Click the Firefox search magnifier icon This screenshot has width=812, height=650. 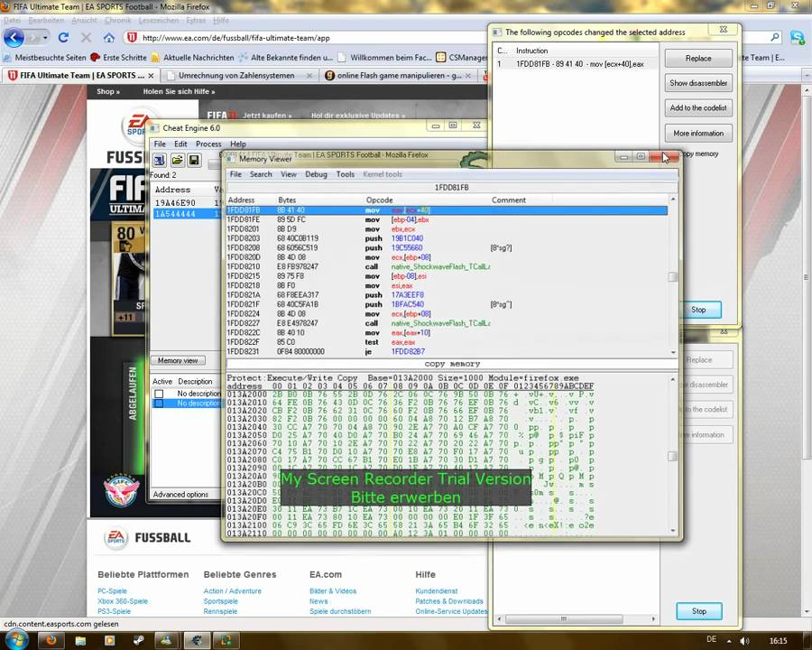coord(775,37)
